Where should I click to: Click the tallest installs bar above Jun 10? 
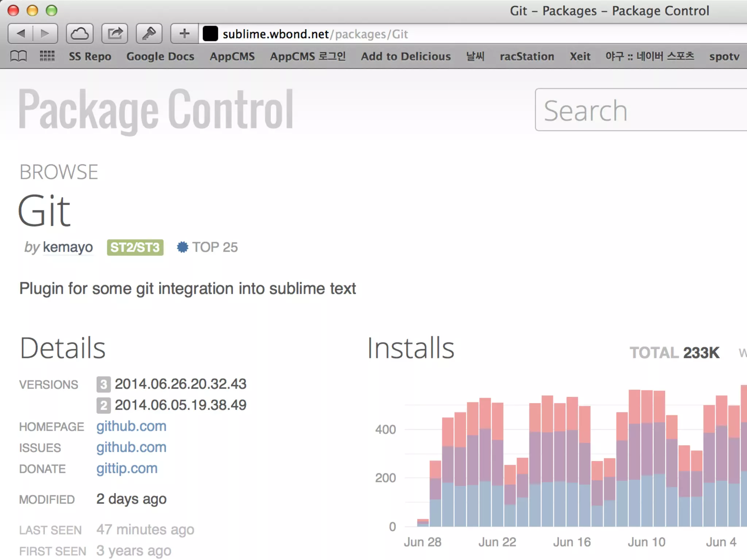coord(634,458)
